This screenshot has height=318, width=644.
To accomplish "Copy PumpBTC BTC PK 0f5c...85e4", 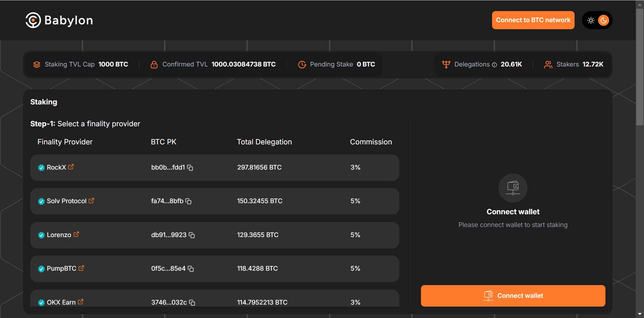I will [x=191, y=269].
